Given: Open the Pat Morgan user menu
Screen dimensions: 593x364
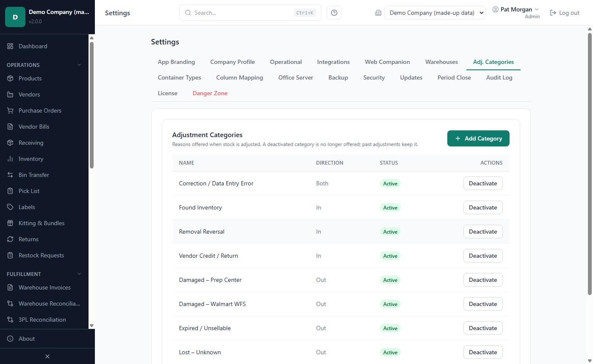Looking at the screenshot, I should (x=515, y=12).
